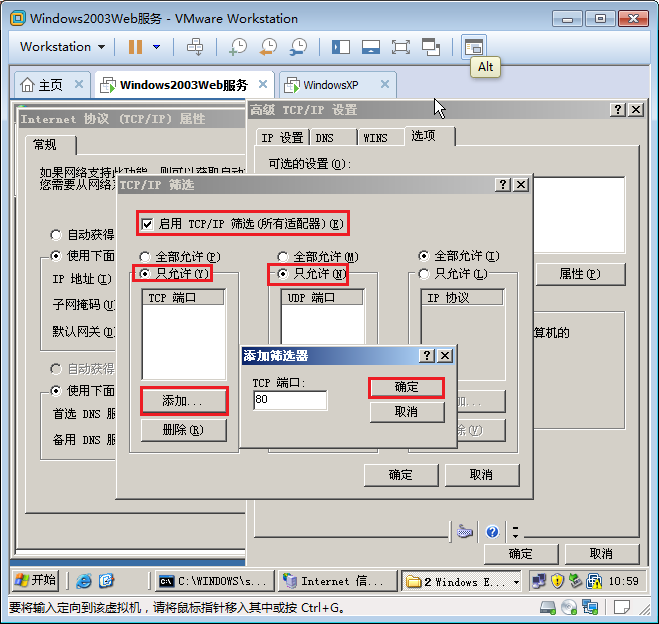Take a snapshot of this virtual machine
This screenshot has height=624, width=659.
coord(238,47)
